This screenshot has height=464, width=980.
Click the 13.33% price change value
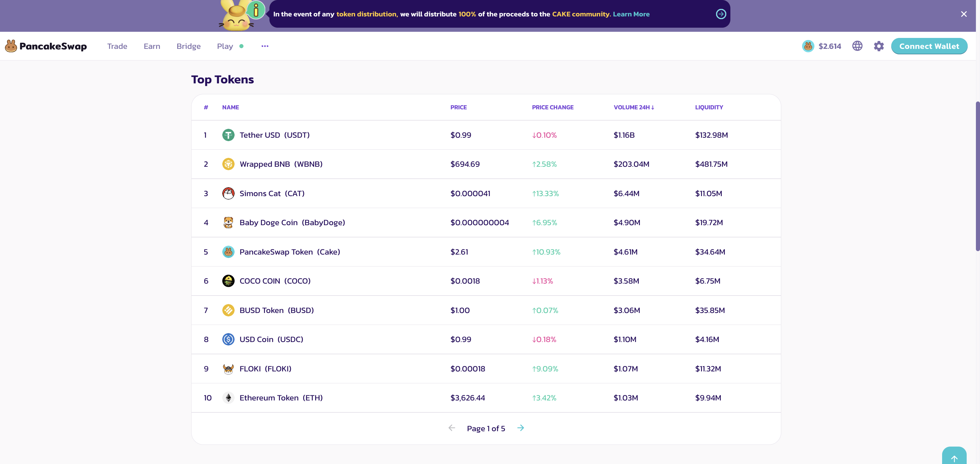545,193
